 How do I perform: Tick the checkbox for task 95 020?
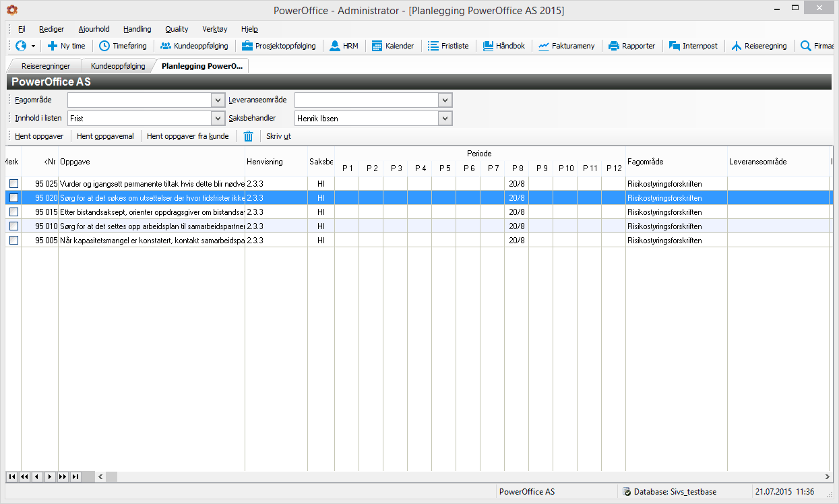[13, 198]
